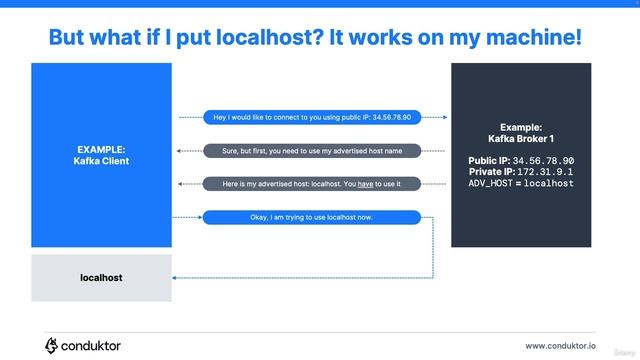The height and width of the screenshot is (360, 640).
Task: Click the Conduktor logo icon
Action: click(51, 345)
